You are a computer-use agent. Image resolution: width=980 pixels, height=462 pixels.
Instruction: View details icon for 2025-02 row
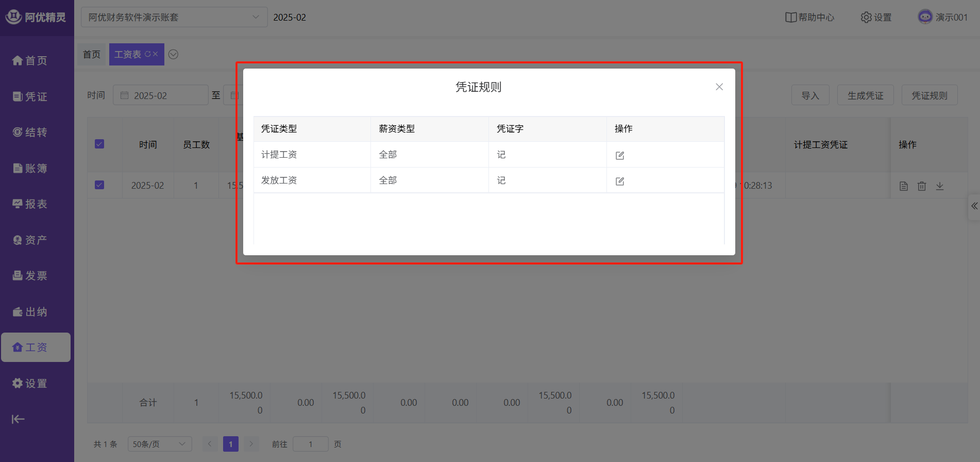click(x=904, y=186)
